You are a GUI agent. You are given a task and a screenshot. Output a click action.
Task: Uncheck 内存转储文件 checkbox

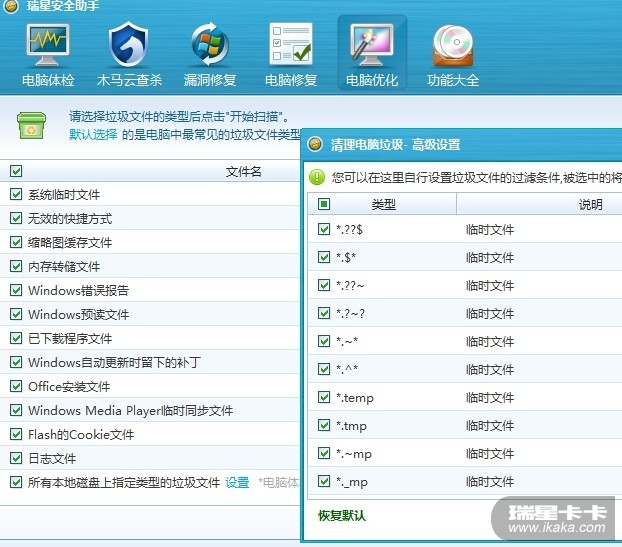point(16,266)
